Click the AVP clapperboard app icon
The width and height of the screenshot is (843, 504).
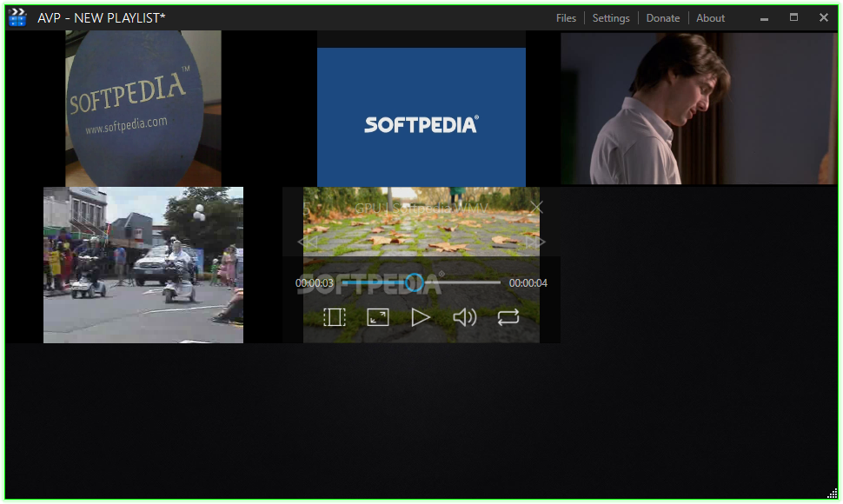pyautogui.click(x=17, y=17)
